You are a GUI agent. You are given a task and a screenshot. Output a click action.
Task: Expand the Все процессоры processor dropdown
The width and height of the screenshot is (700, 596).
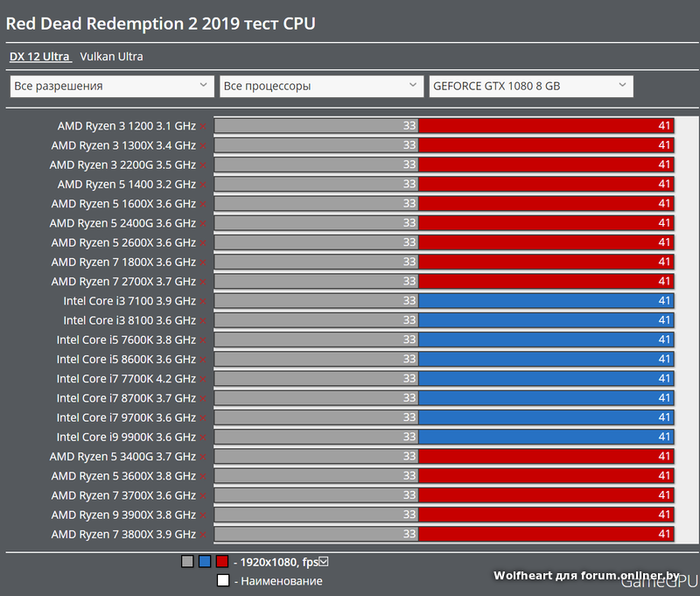(x=321, y=86)
